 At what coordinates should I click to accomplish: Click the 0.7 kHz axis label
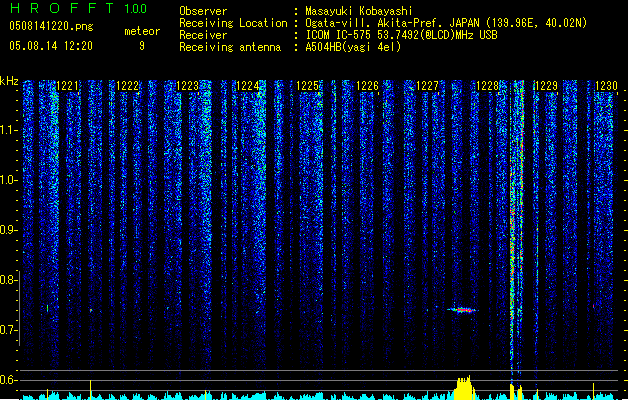(8, 330)
